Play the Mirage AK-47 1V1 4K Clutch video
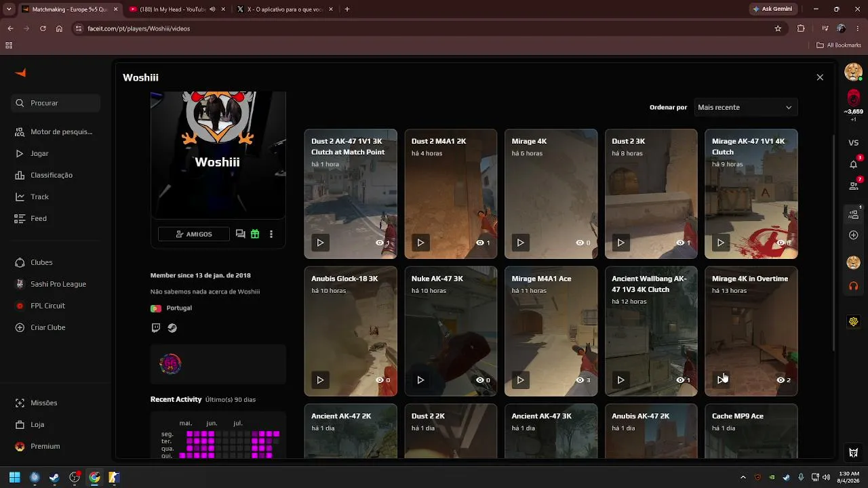 coord(720,243)
